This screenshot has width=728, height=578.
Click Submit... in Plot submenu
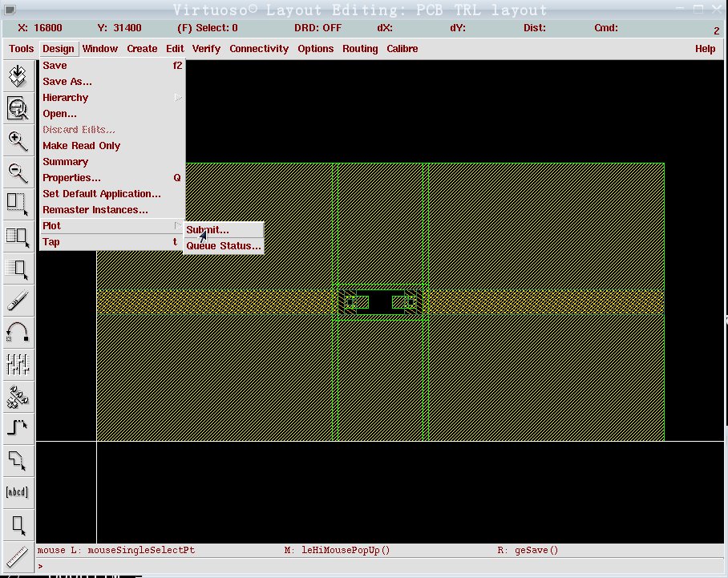224,230
